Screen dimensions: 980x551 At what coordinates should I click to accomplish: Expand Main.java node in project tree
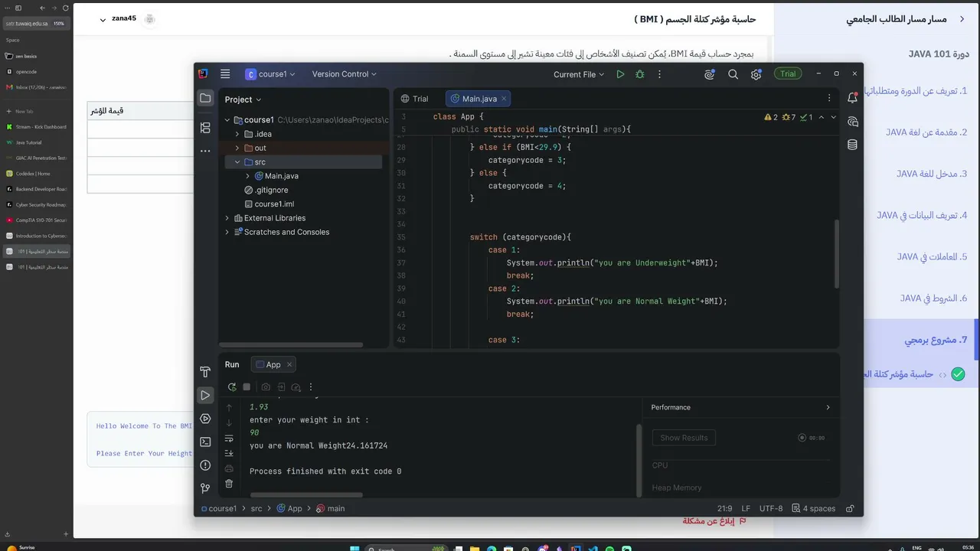point(247,176)
